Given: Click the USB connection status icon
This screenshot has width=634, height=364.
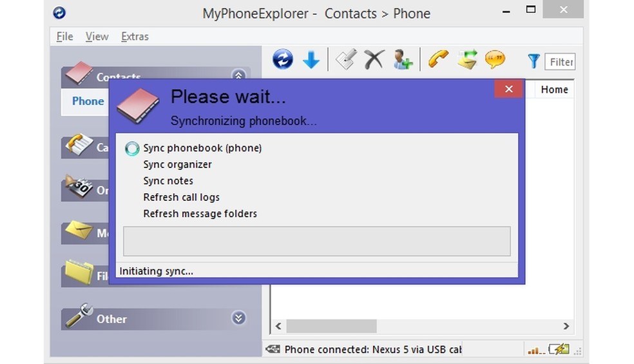Looking at the screenshot, I should click(x=273, y=349).
